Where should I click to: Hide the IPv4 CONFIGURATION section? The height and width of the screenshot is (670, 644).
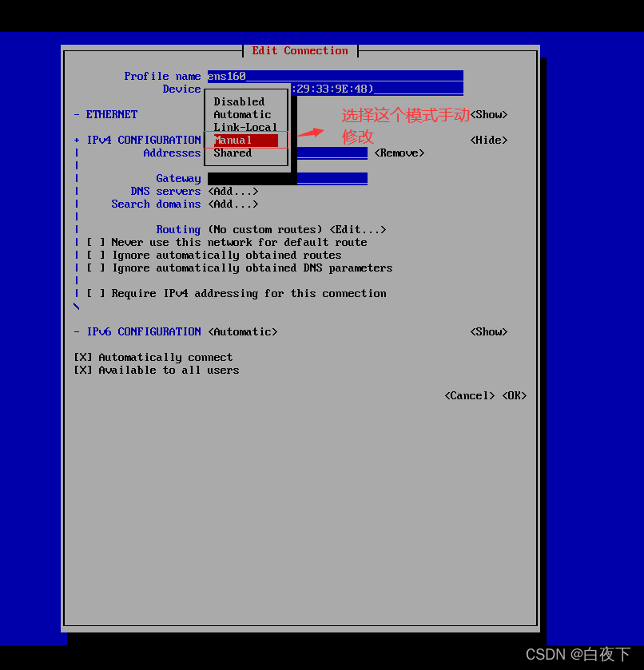pos(489,141)
